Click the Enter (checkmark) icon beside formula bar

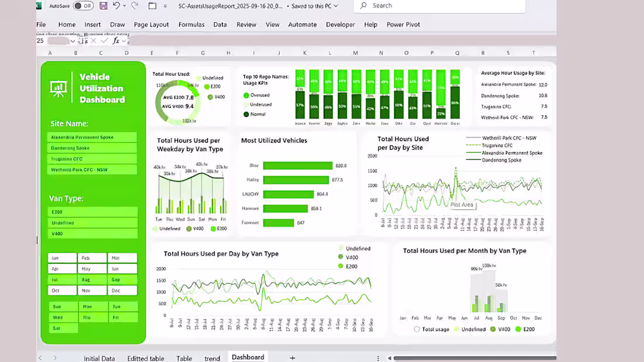point(104,40)
